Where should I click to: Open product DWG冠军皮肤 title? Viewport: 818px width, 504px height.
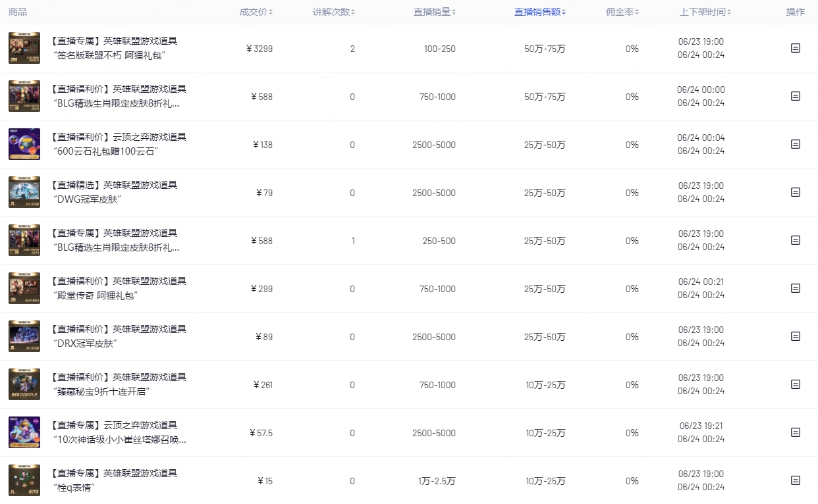coord(115,192)
